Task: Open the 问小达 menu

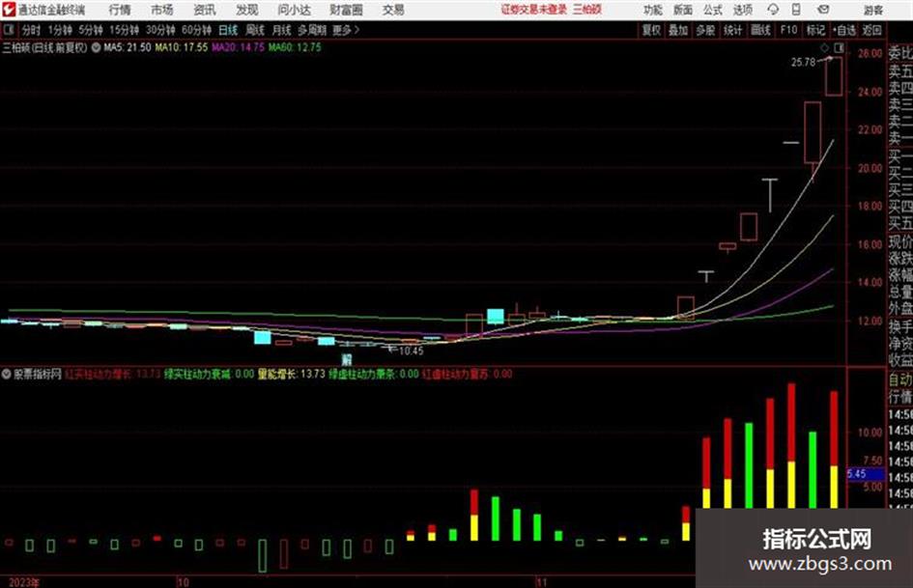Action: 294,10
